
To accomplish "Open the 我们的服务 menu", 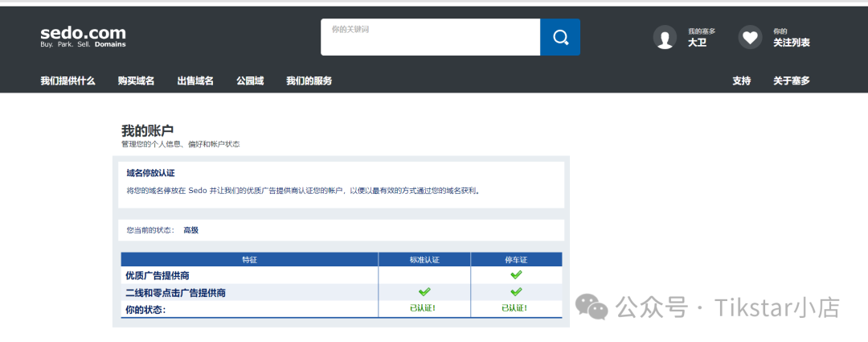I will coord(309,81).
